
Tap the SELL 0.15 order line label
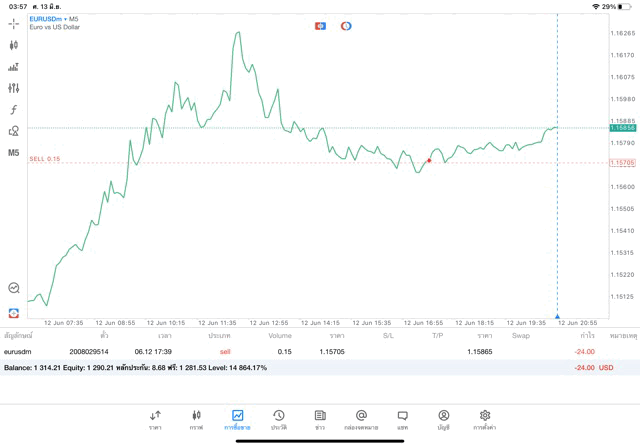[x=45, y=159]
